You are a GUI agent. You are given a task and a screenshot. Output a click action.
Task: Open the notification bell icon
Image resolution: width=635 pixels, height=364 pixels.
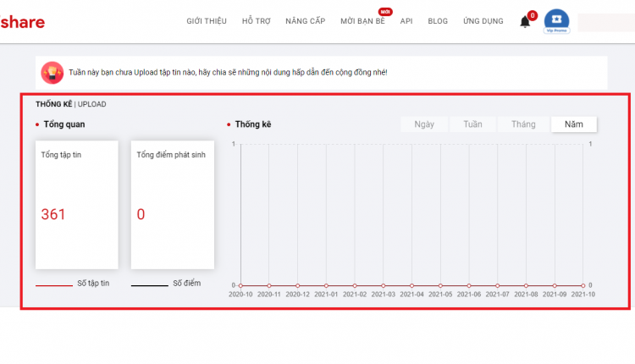[x=525, y=21]
